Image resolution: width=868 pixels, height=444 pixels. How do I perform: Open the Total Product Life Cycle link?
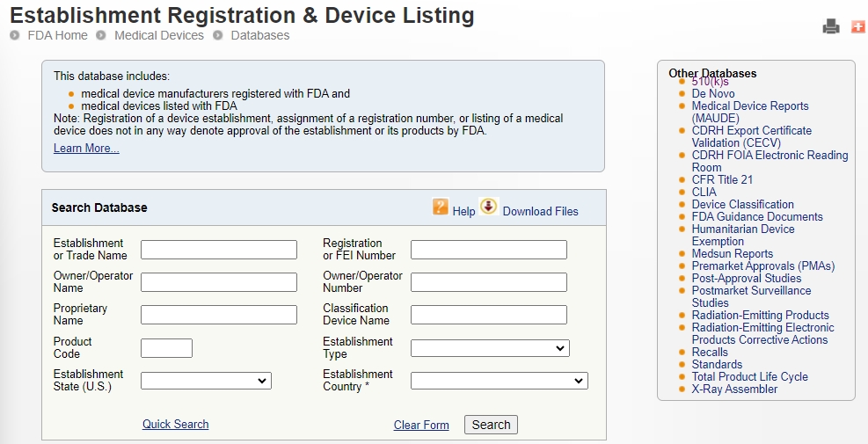[749, 377]
